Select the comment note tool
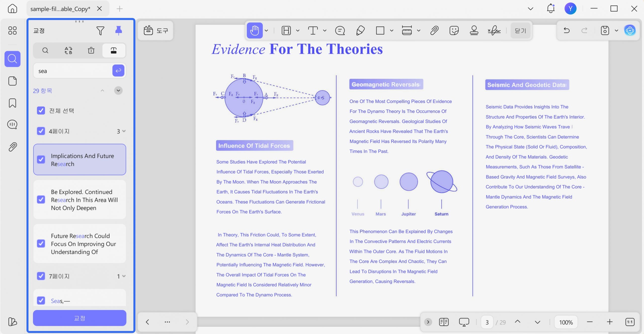Screen dimensions: 644x334 click(x=340, y=30)
